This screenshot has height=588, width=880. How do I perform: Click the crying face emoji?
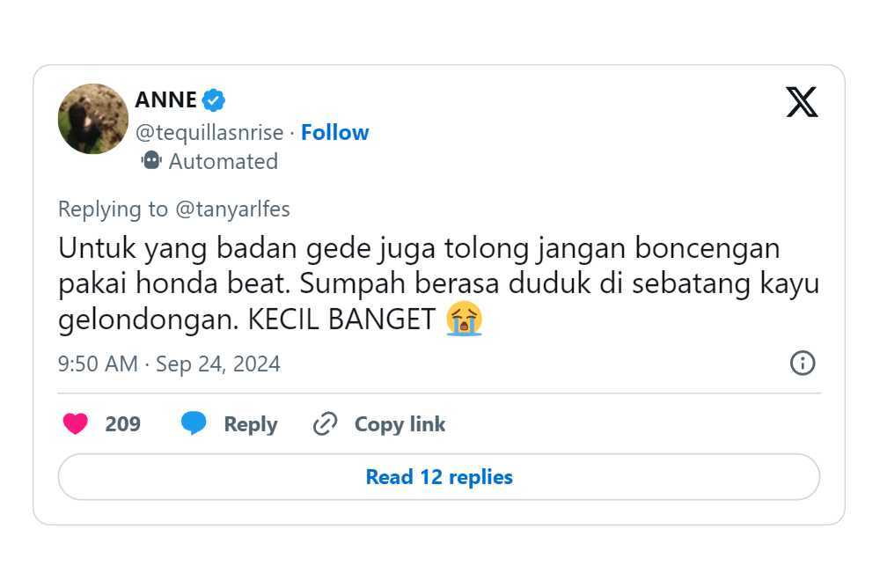[464, 320]
